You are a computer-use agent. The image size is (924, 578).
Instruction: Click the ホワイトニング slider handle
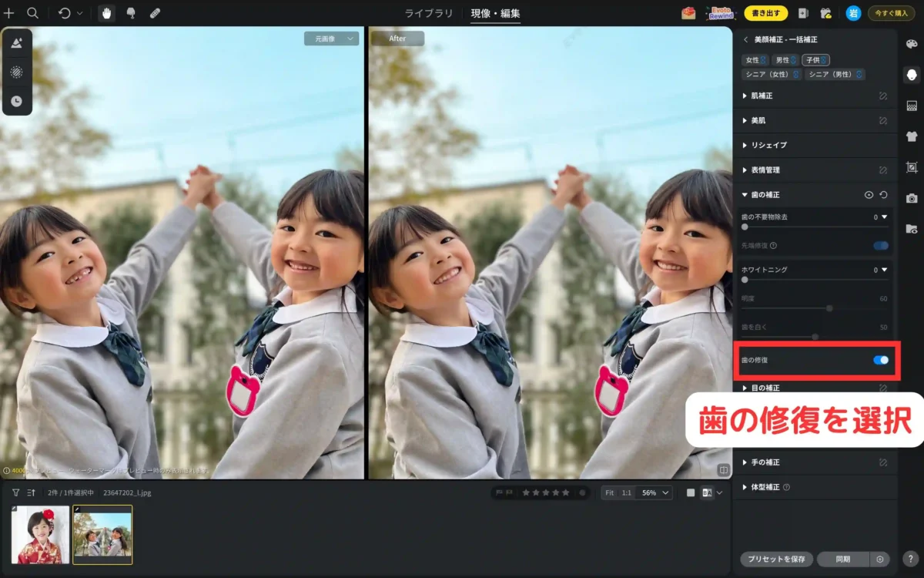click(x=745, y=279)
